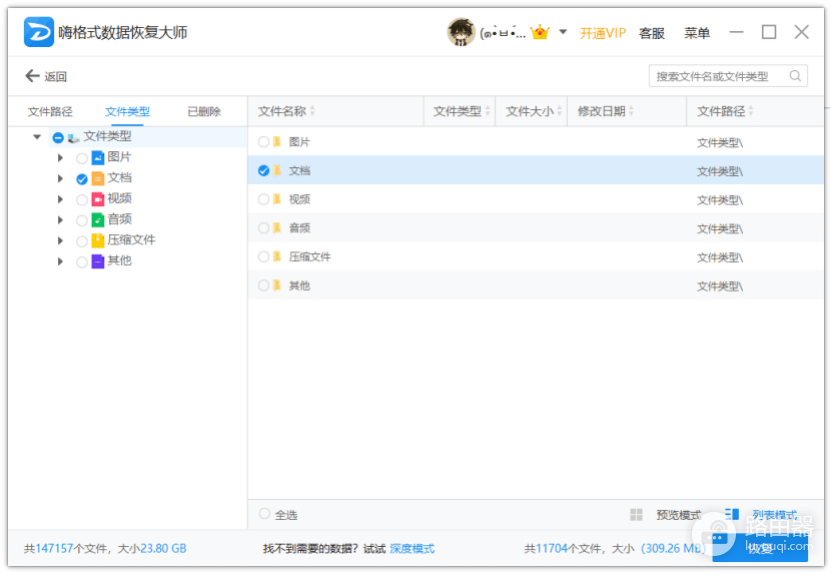Click the 列表模式 list icon

tap(732, 514)
